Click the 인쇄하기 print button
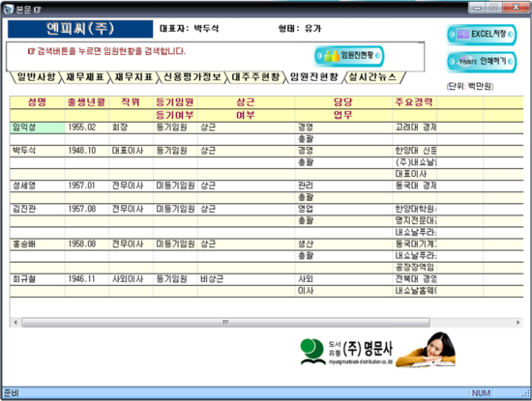The width and height of the screenshot is (532, 401). click(x=482, y=62)
